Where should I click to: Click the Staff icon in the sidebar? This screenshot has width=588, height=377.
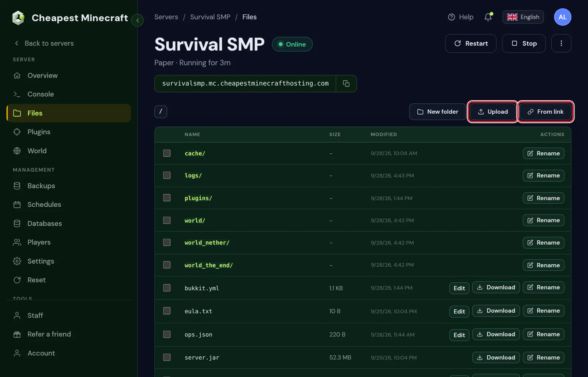coord(17,316)
